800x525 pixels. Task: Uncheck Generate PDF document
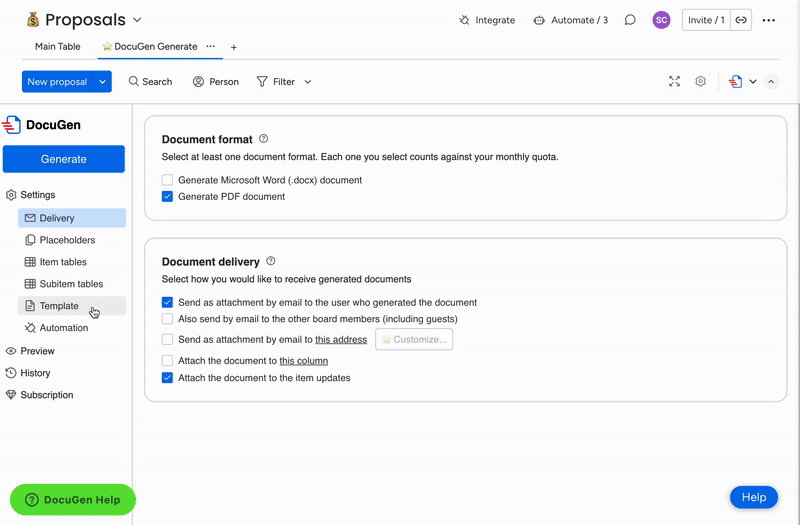tap(167, 196)
